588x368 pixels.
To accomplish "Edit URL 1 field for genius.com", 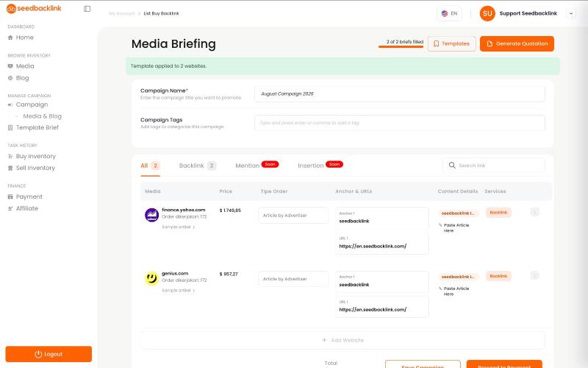I will 382,307.
